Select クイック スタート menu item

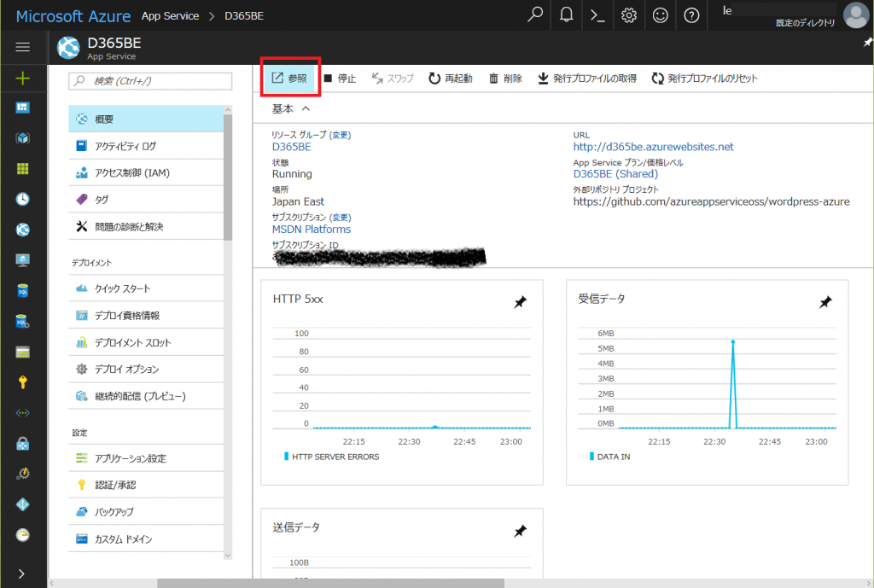pyautogui.click(x=146, y=288)
